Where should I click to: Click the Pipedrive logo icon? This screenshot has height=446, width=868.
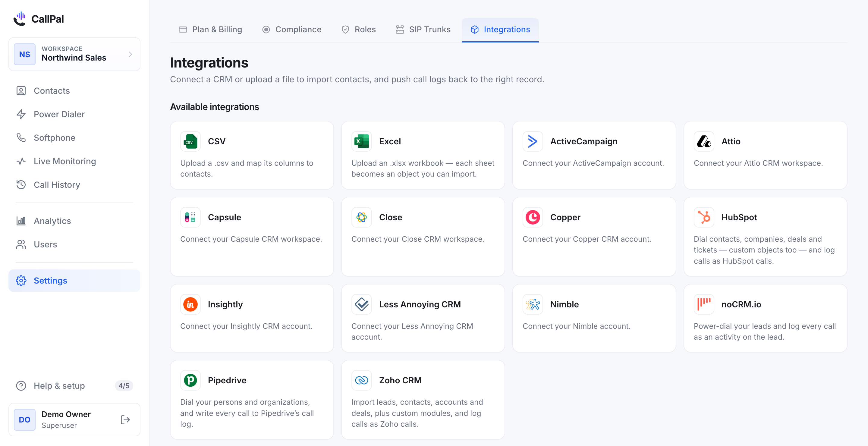click(190, 380)
